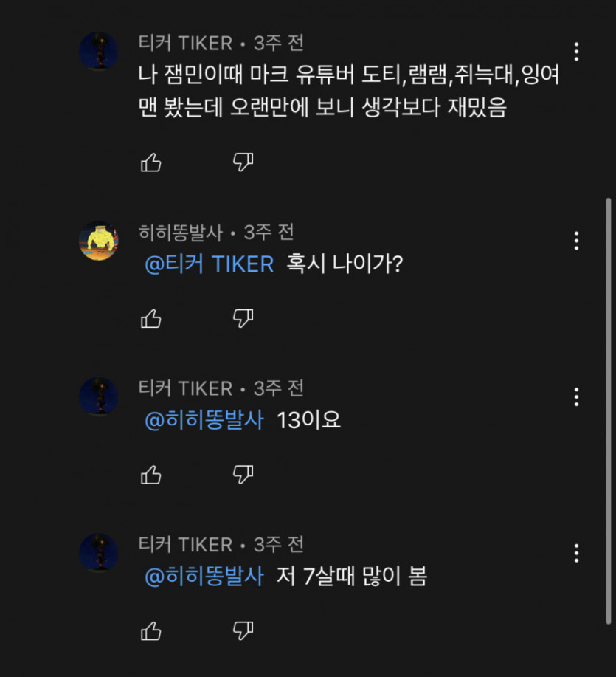Viewport: 616px width, 677px height.
Task: Like the top comment about 도티 and 램램
Action: click(151, 162)
